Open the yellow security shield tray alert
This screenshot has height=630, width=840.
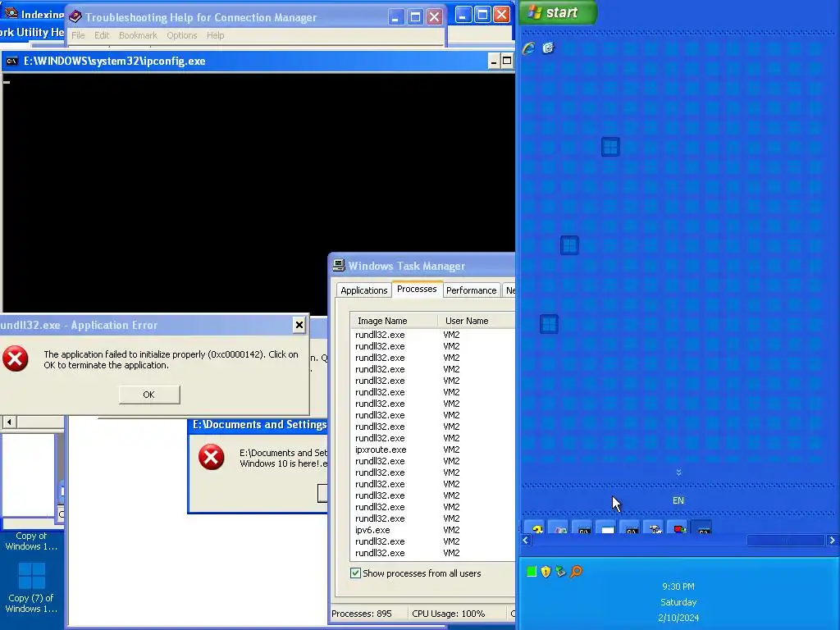coord(546,572)
